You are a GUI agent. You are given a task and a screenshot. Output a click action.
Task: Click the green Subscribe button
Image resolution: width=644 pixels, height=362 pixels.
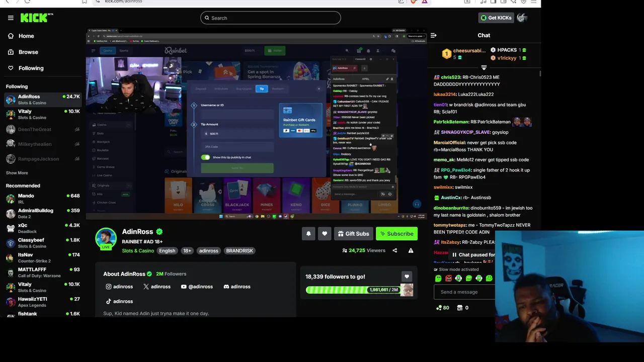396,233
